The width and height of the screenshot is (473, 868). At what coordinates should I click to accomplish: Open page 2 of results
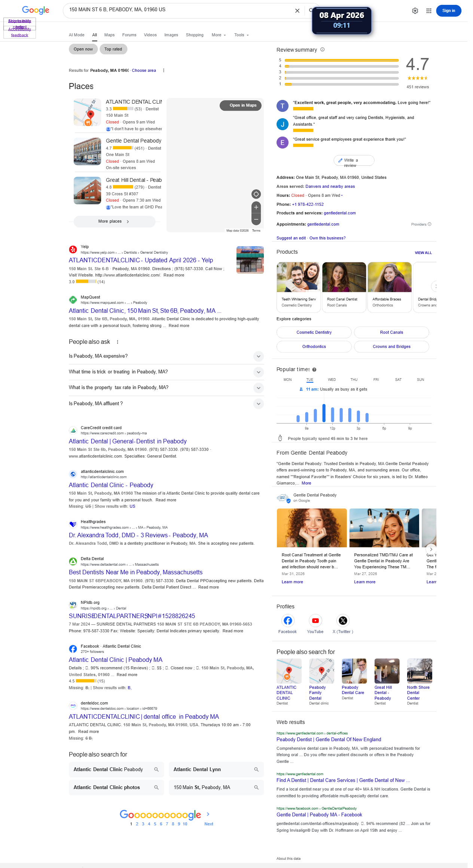pyautogui.click(x=137, y=824)
